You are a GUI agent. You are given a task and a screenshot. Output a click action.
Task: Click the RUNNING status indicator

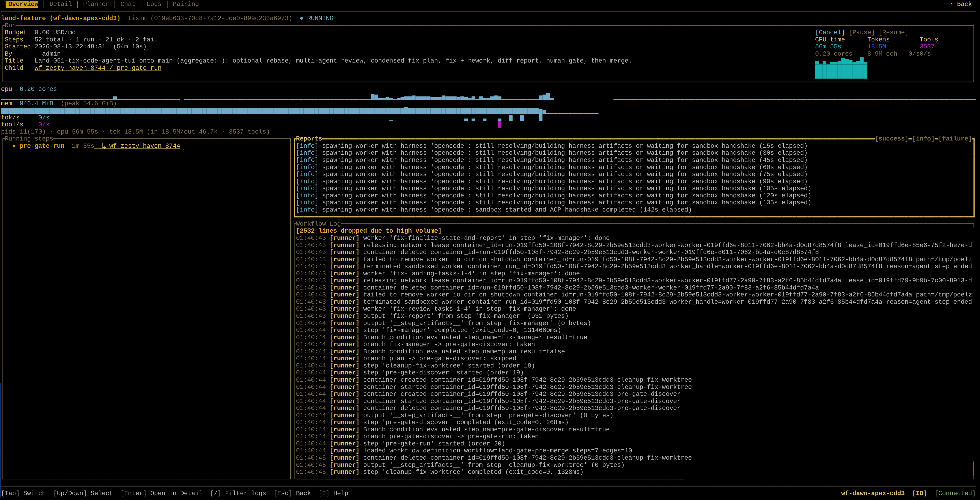pos(317,18)
